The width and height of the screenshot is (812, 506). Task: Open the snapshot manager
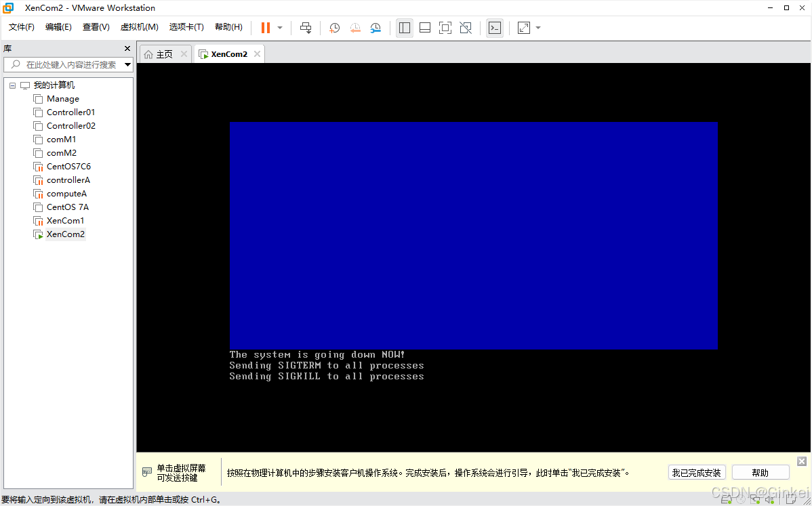[375, 27]
